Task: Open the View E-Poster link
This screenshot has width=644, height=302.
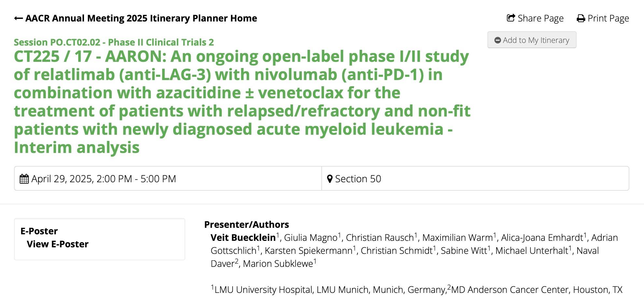Action: (58, 244)
